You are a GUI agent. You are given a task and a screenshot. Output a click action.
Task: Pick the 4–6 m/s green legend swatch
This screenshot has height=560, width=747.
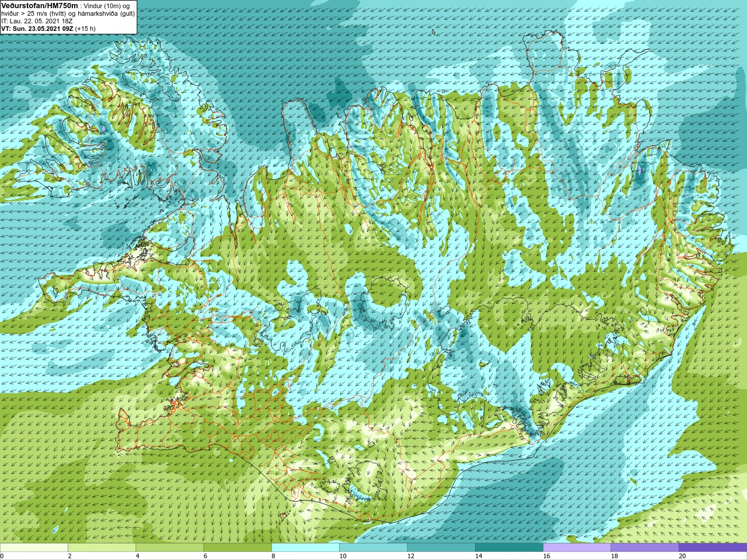[x=170, y=547]
